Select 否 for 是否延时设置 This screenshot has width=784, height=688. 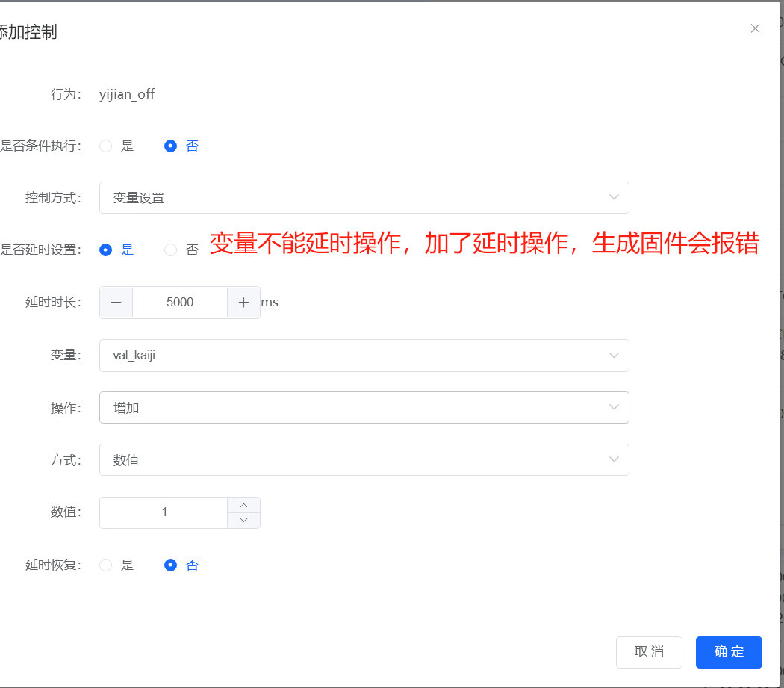(170, 250)
